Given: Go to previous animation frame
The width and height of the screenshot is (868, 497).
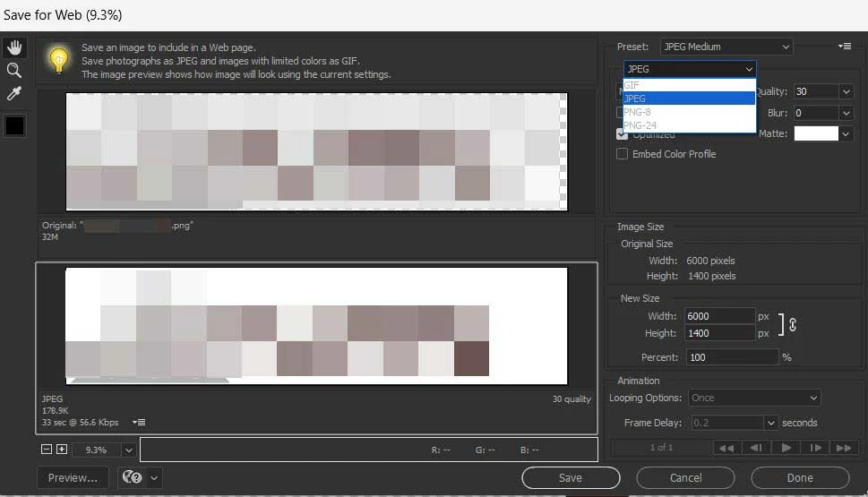Looking at the screenshot, I should (x=756, y=448).
